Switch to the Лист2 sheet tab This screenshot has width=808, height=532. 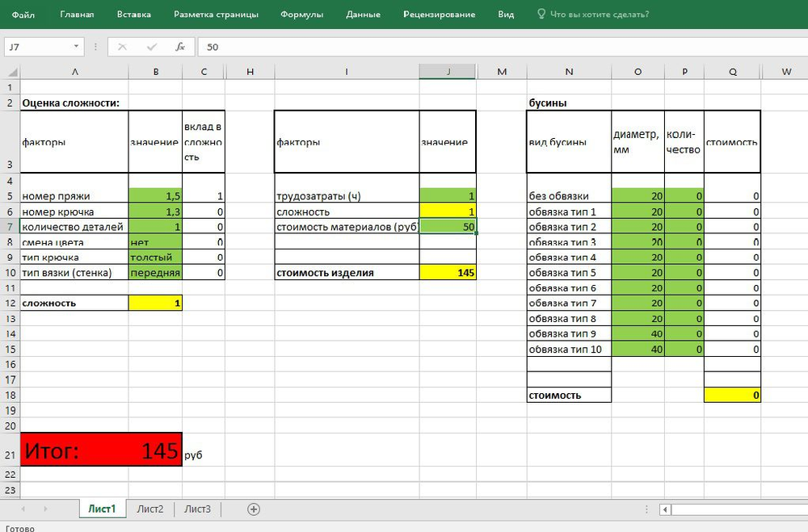click(x=150, y=509)
